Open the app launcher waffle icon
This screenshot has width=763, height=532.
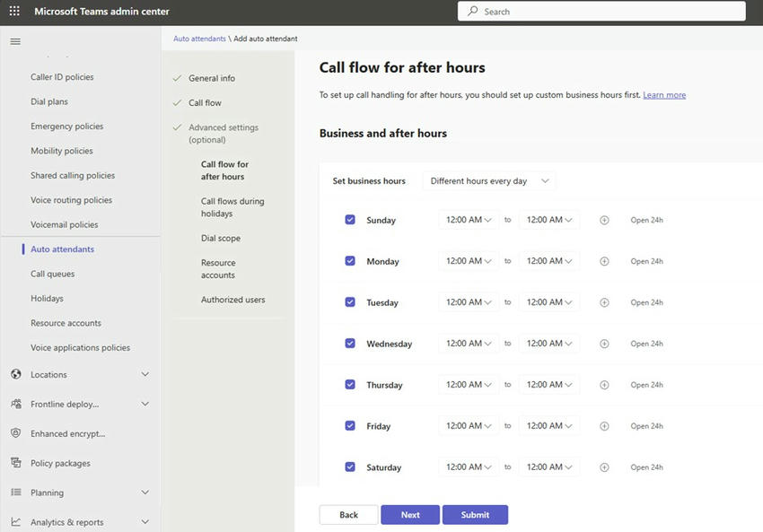14,12
